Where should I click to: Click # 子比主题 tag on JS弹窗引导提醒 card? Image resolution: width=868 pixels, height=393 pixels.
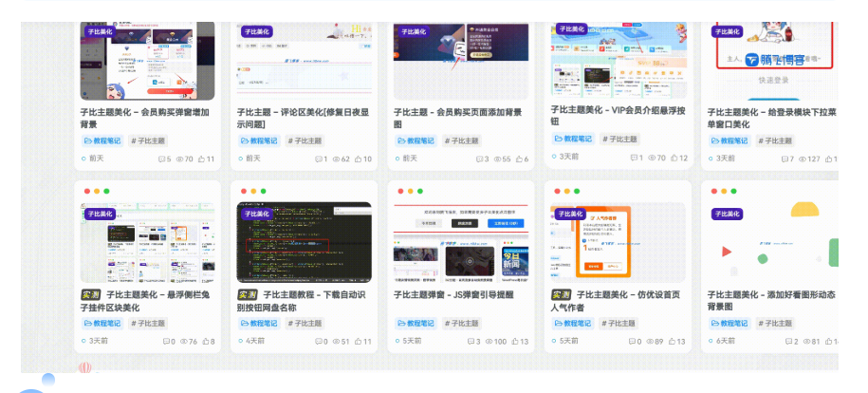point(462,323)
